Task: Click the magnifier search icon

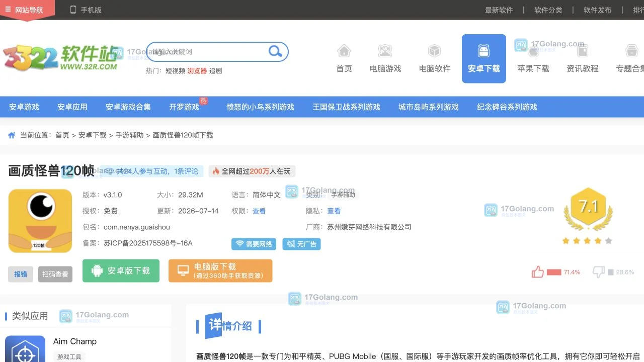Action: pos(275,51)
